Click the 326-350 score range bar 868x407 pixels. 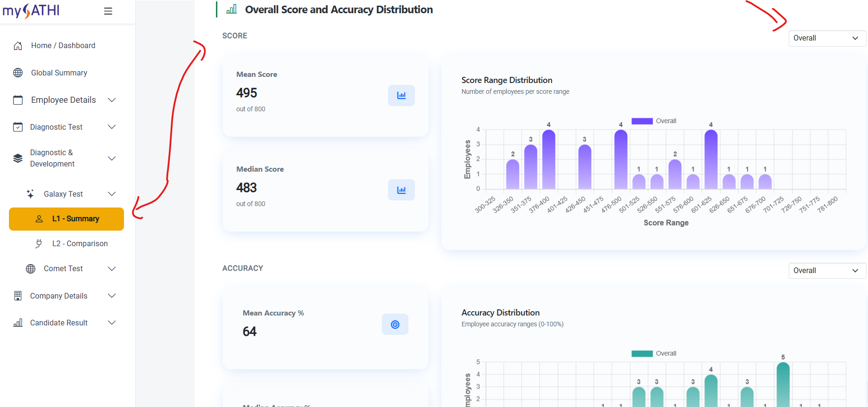513,174
